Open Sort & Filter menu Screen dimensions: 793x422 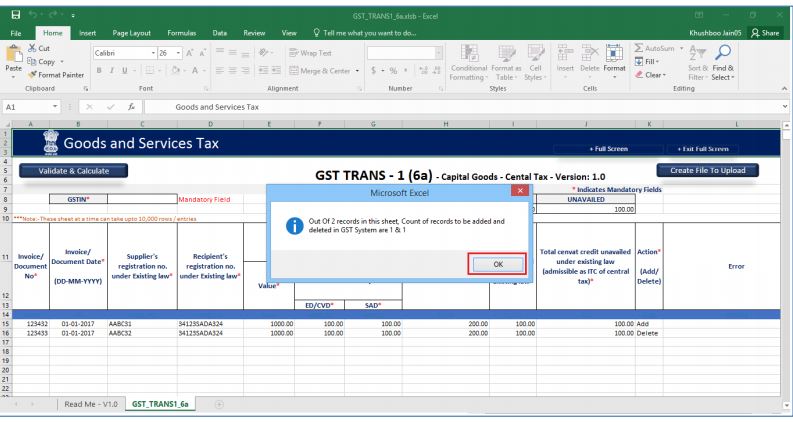(697, 62)
